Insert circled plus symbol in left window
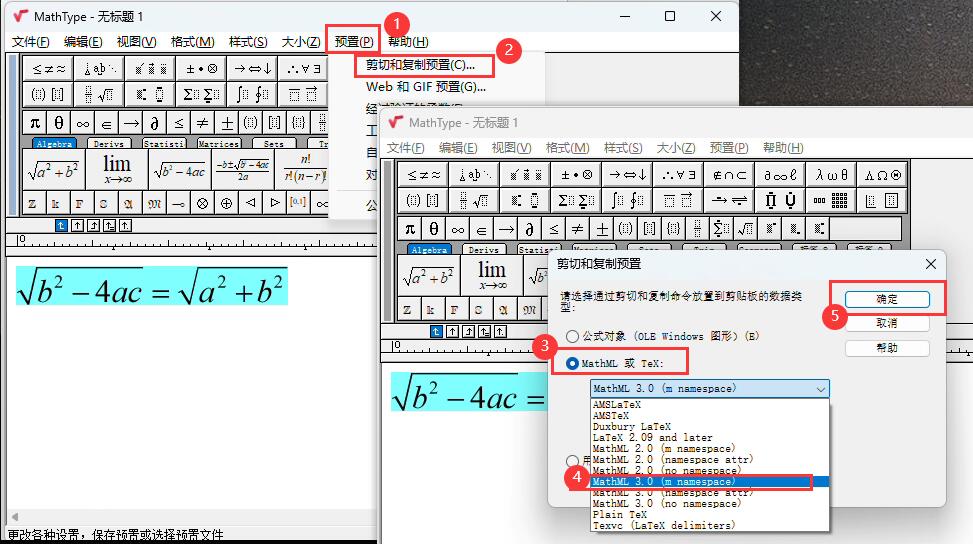 pyautogui.click(x=226, y=203)
